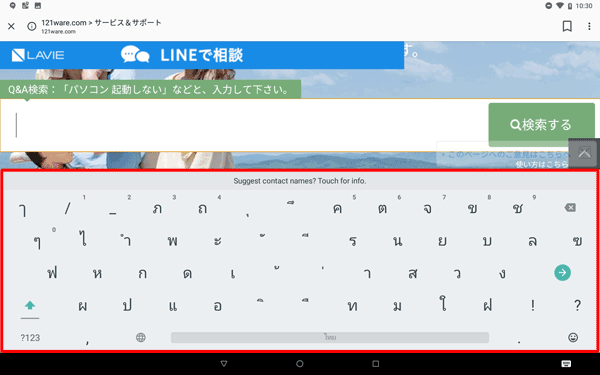Image resolution: width=600 pixels, height=375 pixels.
Task: Tap the ม key
Action: [x=398, y=305]
